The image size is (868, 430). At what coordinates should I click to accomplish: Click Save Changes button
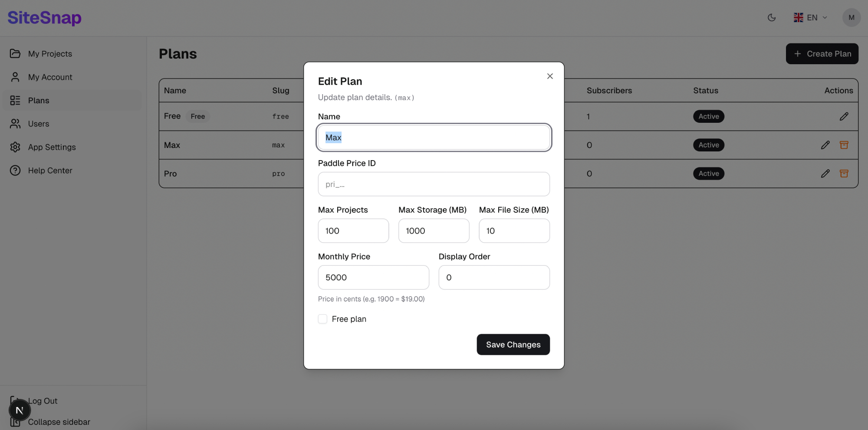click(513, 345)
